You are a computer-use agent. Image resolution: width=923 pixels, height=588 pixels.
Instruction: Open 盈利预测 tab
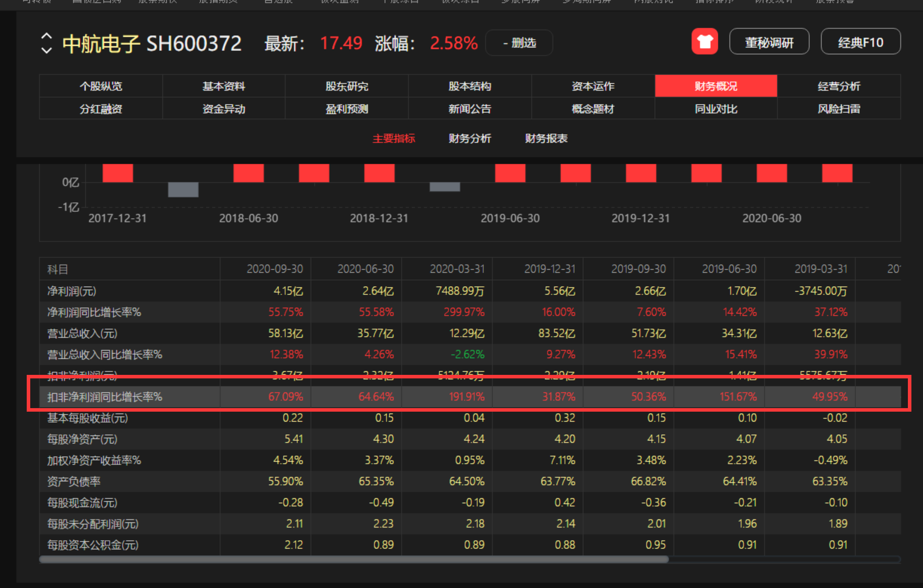[x=347, y=109]
